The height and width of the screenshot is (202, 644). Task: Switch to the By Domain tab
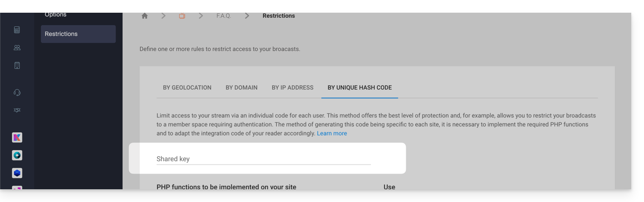(242, 87)
